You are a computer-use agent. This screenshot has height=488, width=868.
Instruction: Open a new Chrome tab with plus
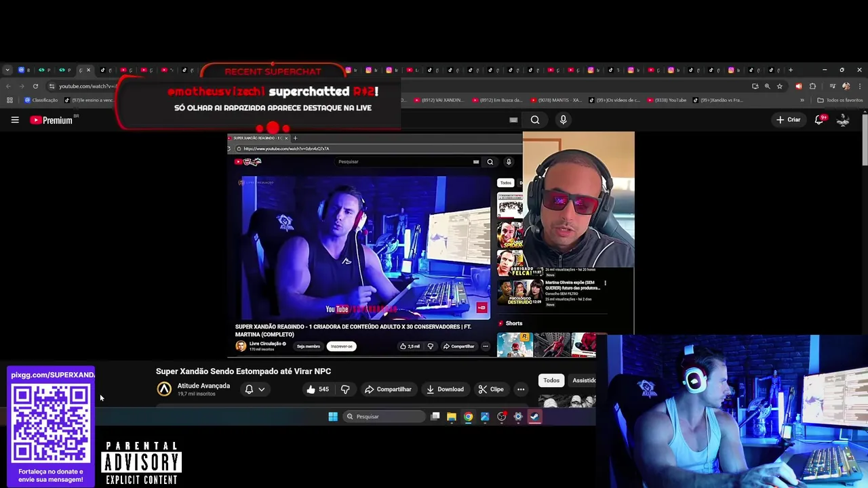pyautogui.click(x=791, y=70)
